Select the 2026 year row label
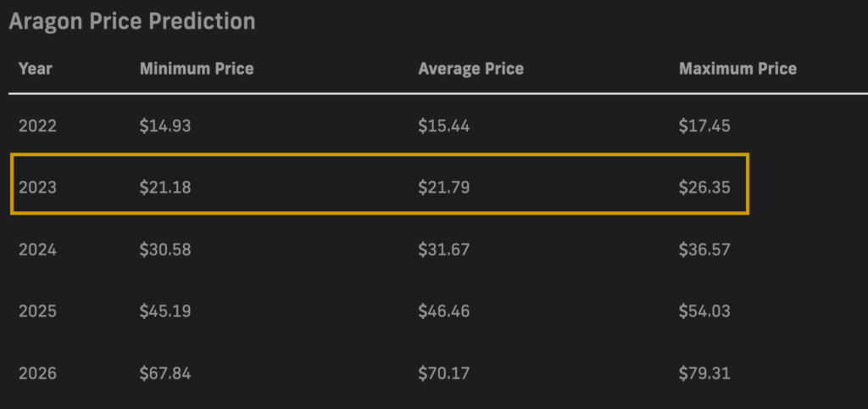Image resolution: width=868 pixels, height=409 pixels. [37, 373]
